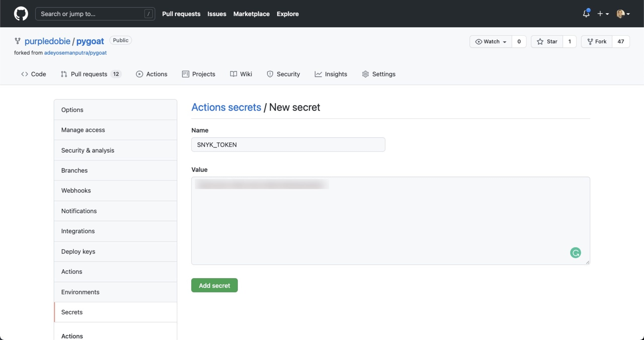This screenshot has height=340, width=644.
Task: Open Marketplace in top navigation
Action: pyautogui.click(x=251, y=14)
